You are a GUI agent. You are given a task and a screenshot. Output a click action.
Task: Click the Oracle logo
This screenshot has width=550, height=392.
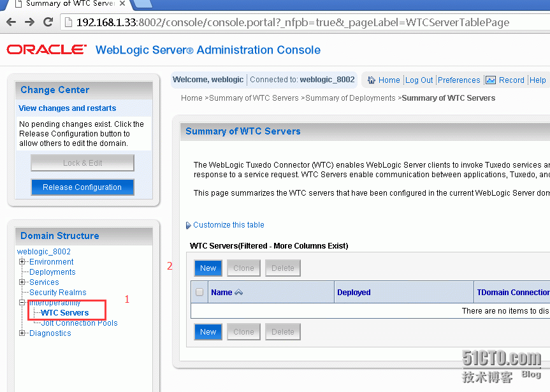[47, 50]
